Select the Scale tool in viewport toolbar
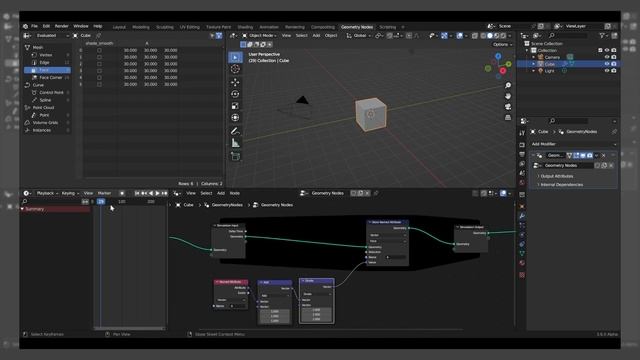Viewport: 640px width, 360px height. (235, 106)
